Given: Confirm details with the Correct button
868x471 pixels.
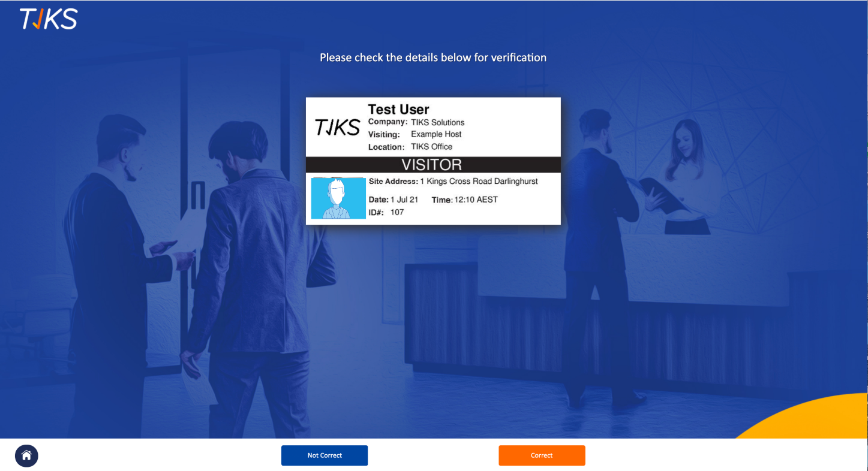Looking at the screenshot, I should pos(542,455).
